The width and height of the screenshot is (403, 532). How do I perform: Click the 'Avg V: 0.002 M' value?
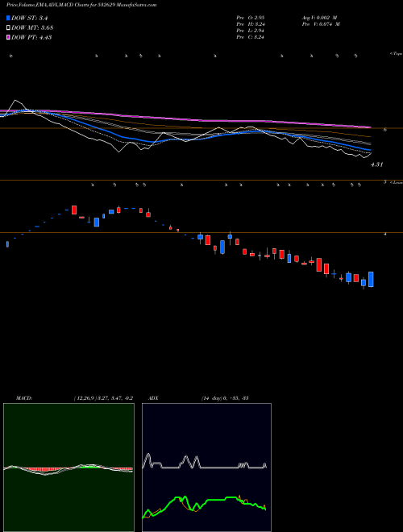tap(319, 18)
